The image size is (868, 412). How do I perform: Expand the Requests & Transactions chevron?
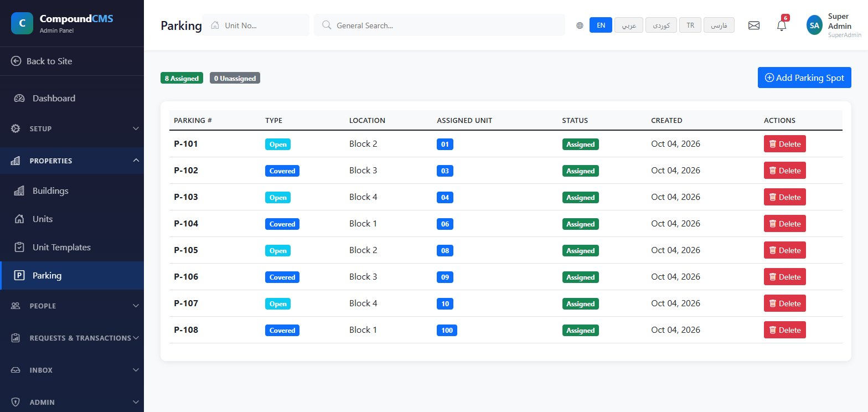coord(136,338)
